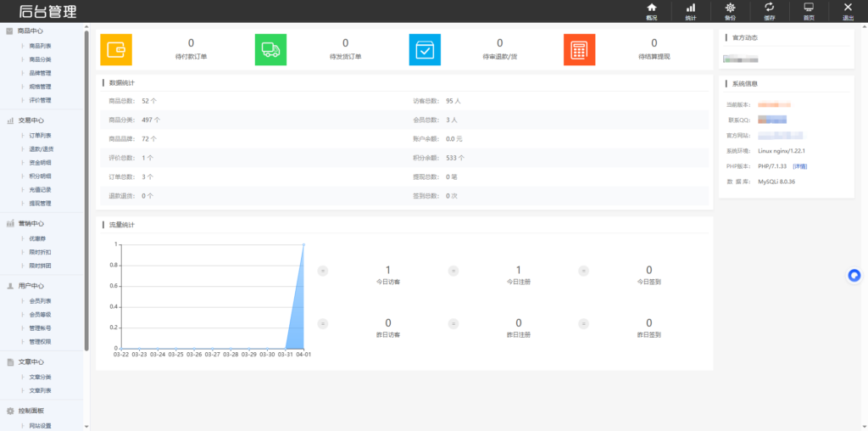The image size is (868, 431).
Task: Open 文章列表 in the sidebar
Action: [40, 390]
